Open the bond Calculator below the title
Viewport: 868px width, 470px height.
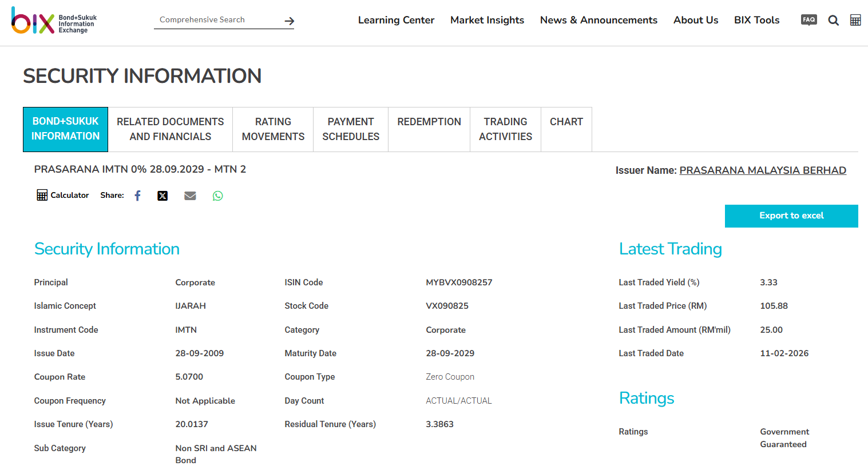tap(63, 196)
